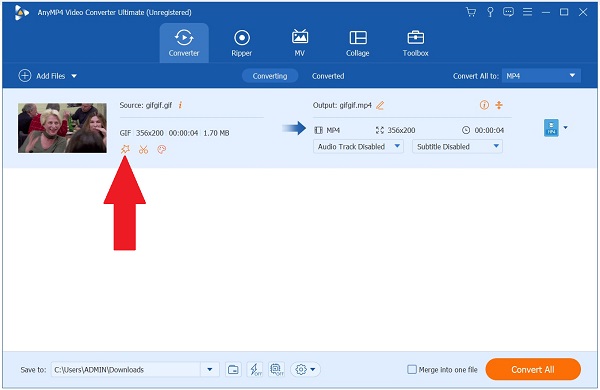Open the Cut scissors tool
The width and height of the screenshot is (600, 390).
coord(143,149)
